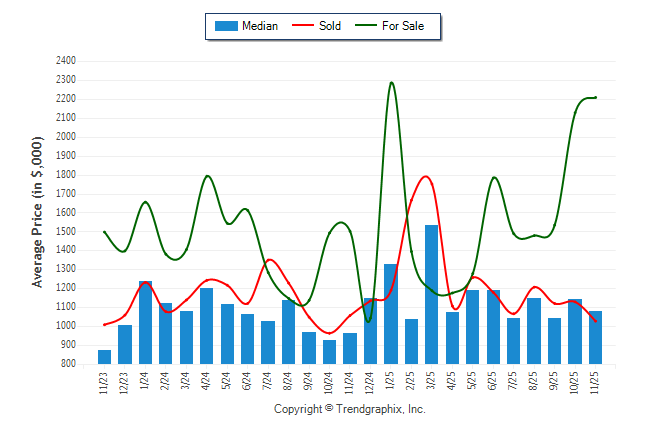Select the 10/24 median bar
This screenshot has width=646, height=434.
click(330, 352)
